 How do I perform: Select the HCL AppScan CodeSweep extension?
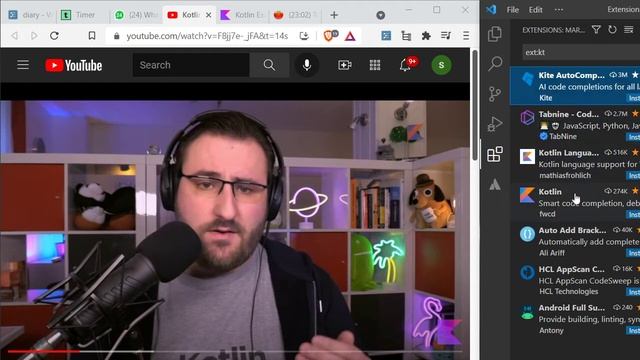point(575,280)
